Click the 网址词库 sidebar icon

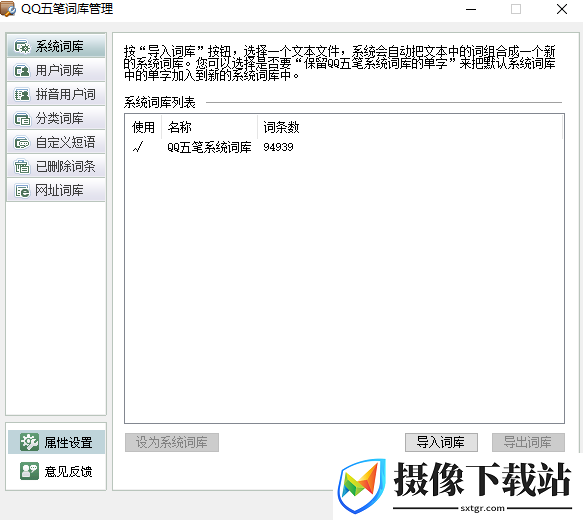[x=22, y=191]
